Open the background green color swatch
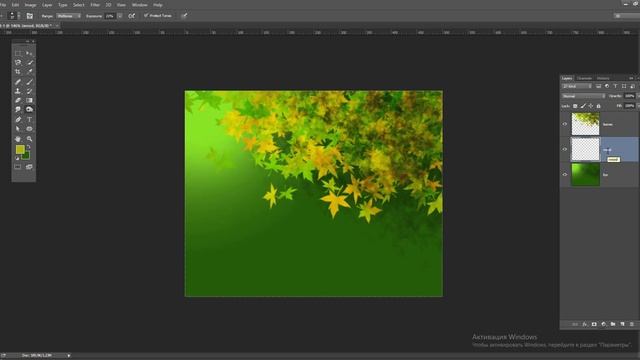This screenshot has width=640, height=360. tap(27, 156)
